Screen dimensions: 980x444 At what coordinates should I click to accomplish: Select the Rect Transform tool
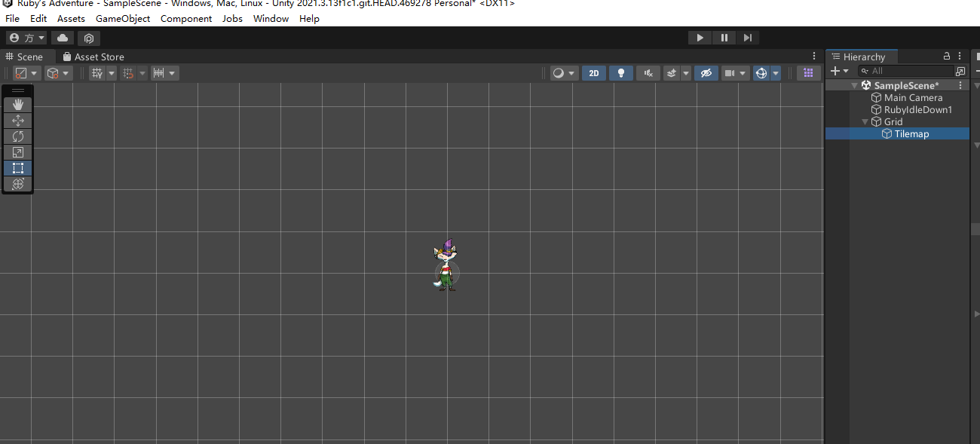click(x=17, y=168)
